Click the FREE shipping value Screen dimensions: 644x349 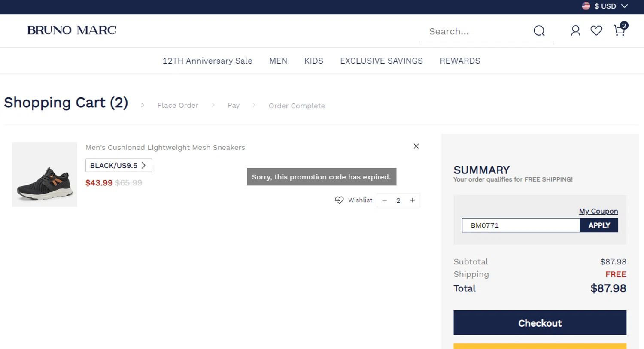point(616,274)
